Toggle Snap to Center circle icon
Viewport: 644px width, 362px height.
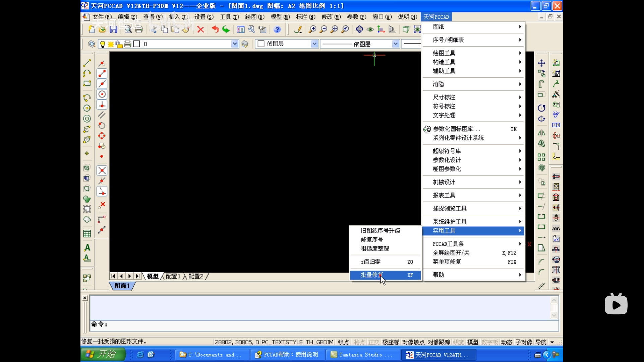click(102, 94)
